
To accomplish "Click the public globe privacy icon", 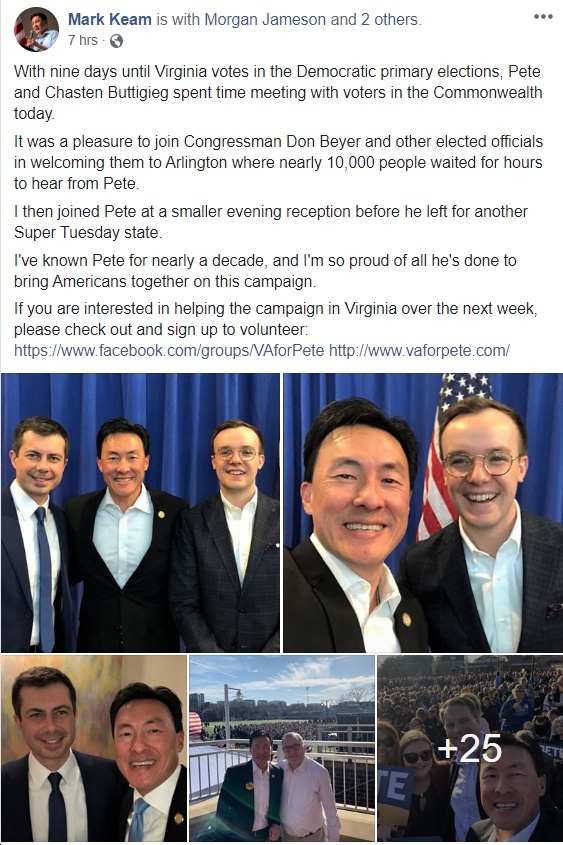I will click(x=116, y=41).
